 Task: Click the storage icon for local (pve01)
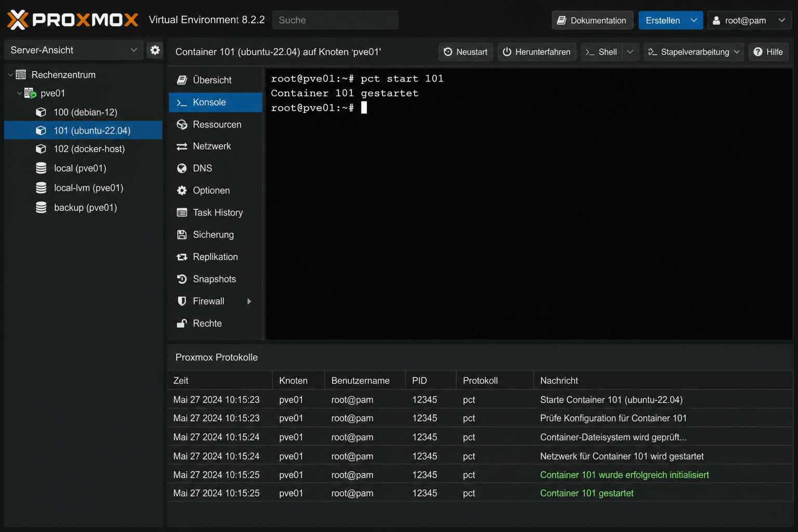41,168
